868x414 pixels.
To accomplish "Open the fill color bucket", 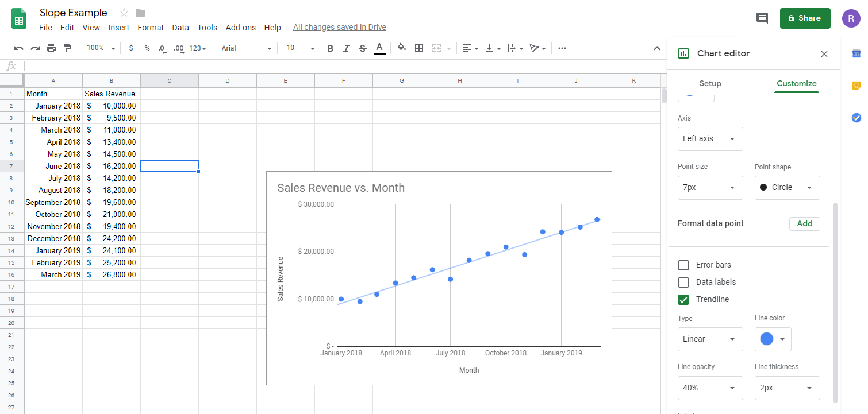I will (x=402, y=48).
